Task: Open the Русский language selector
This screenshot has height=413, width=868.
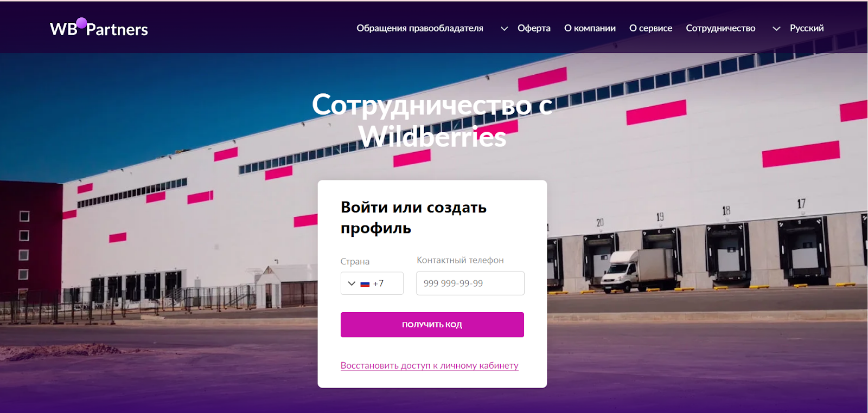Action: point(807,28)
